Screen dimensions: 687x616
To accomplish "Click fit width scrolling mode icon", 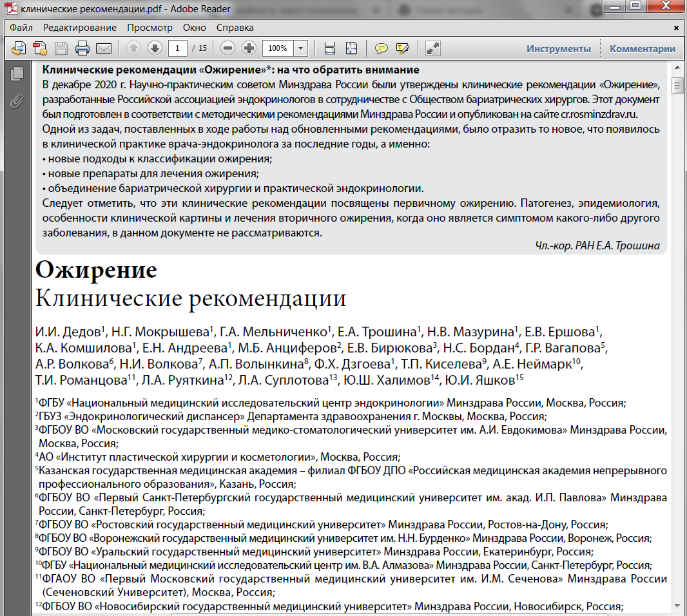I will tap(330, 48).
